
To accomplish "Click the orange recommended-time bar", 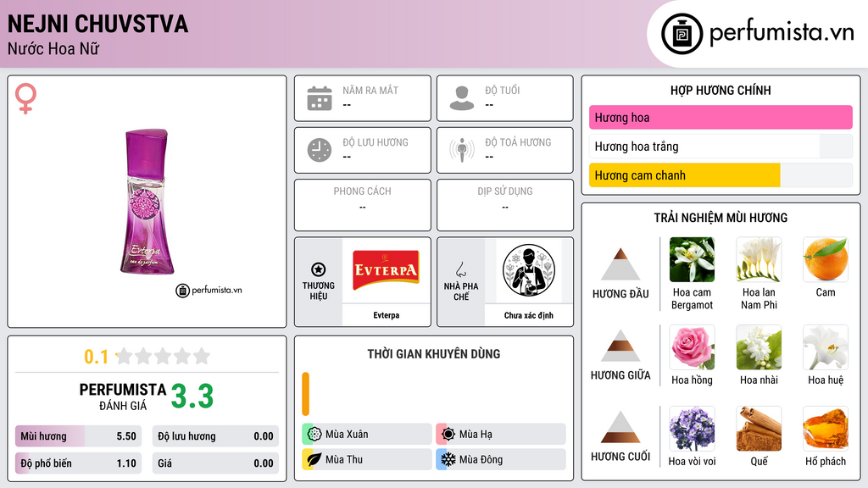I will tap(305, 394).
